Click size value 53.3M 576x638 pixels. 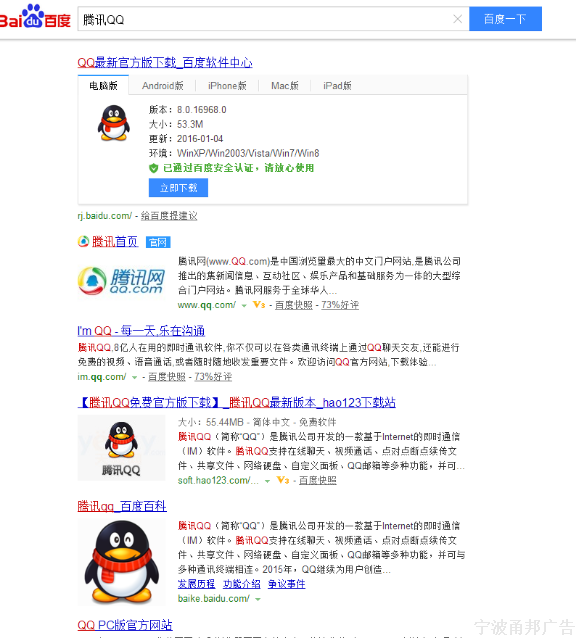pos(190,124)
